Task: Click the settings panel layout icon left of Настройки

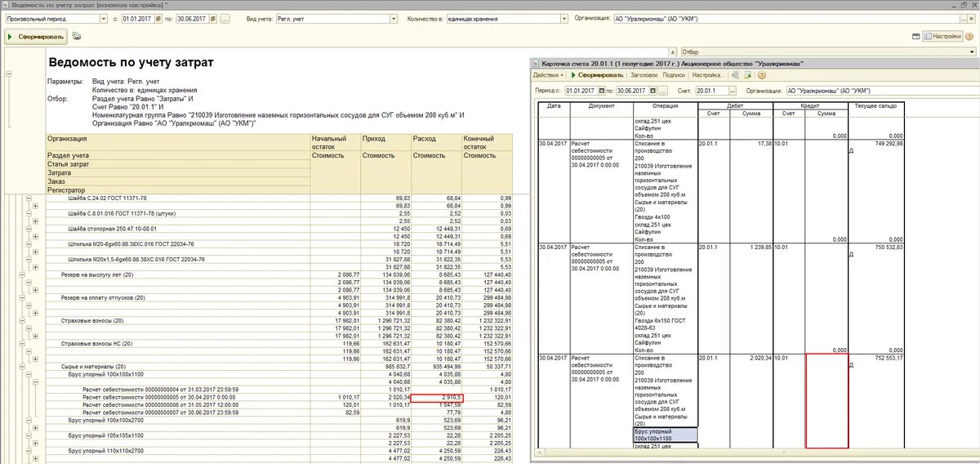Action: point(917,36)
